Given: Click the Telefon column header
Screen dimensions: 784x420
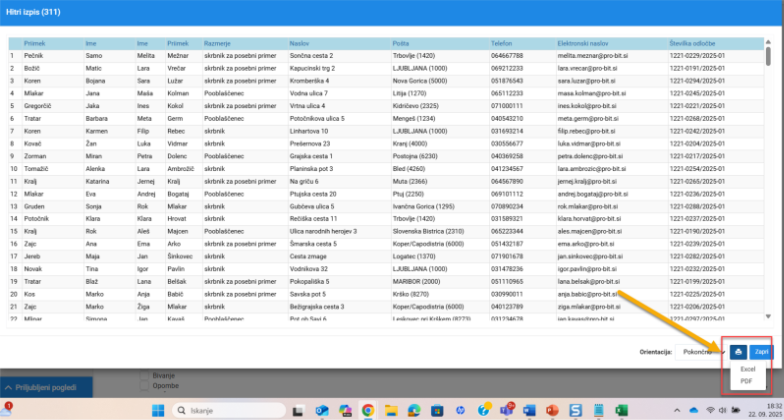Looking at the screenshot, I should tap(502, 44).
